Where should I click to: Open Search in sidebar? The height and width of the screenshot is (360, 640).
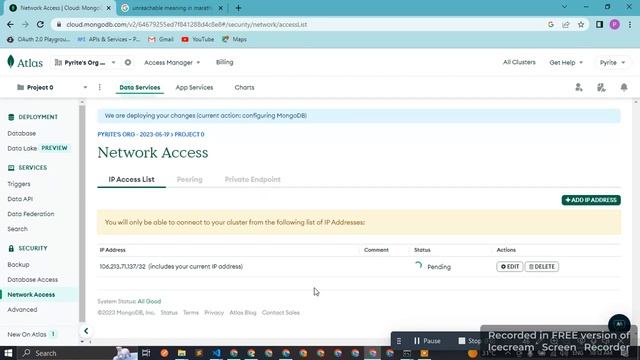click(x=18, y=229)
